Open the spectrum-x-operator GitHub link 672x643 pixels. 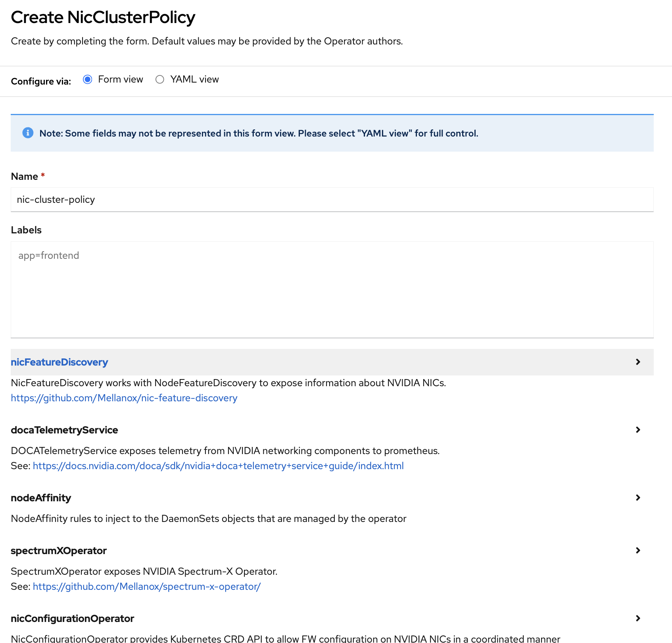point(146,587)
